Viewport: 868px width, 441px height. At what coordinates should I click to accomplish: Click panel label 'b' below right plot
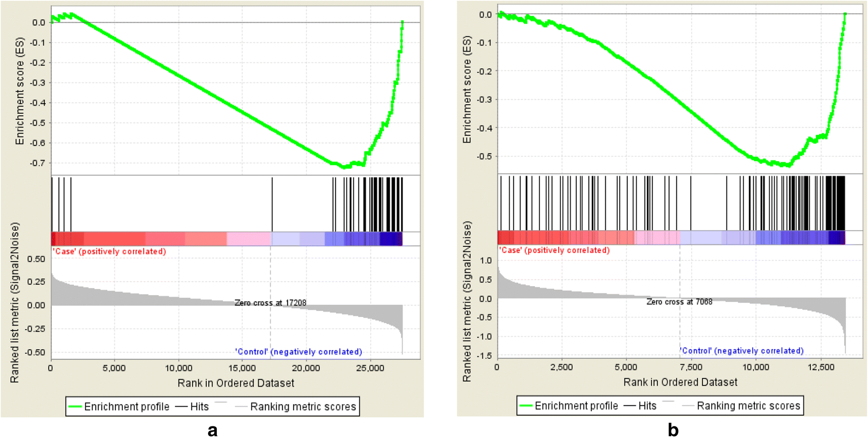(673, 429)
